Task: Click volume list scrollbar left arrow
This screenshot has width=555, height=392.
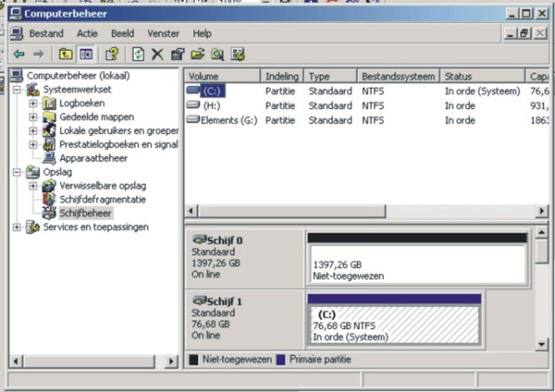Action: click(x=191, y=211)
